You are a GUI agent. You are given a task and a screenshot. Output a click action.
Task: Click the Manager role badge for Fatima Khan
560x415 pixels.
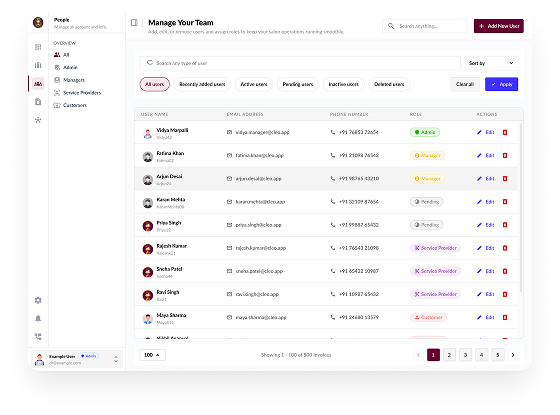pos(427,156)
